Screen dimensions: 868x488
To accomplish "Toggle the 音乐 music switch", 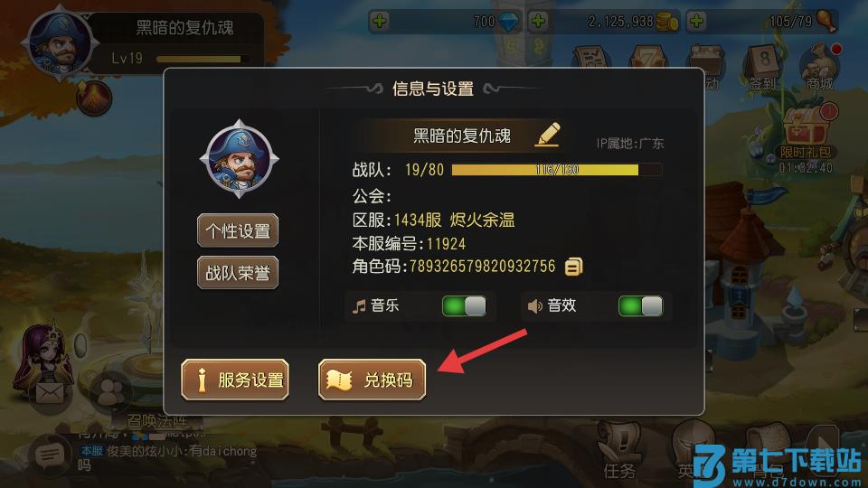I will click(x=464, y=306).
